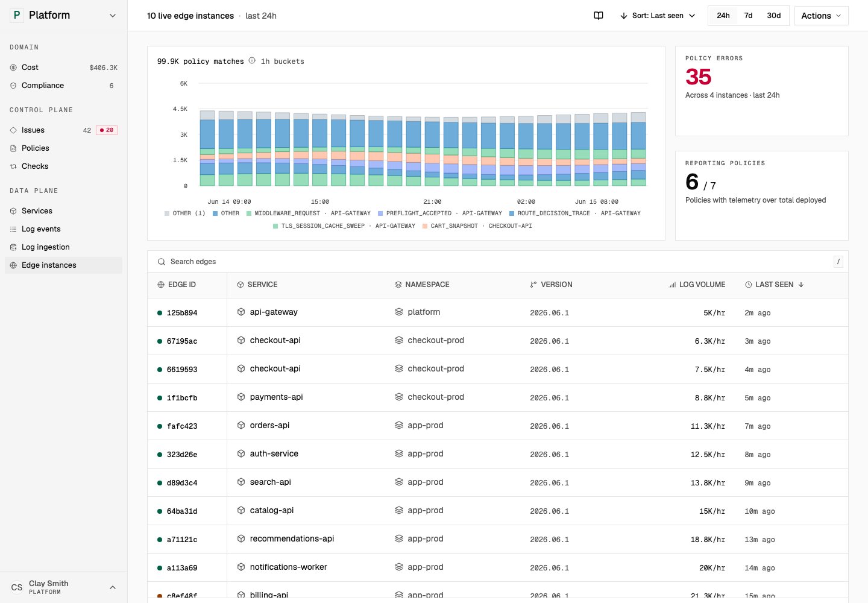Click the platform namespace layers icon
The image size is (868, 603).
click(399, 312)
